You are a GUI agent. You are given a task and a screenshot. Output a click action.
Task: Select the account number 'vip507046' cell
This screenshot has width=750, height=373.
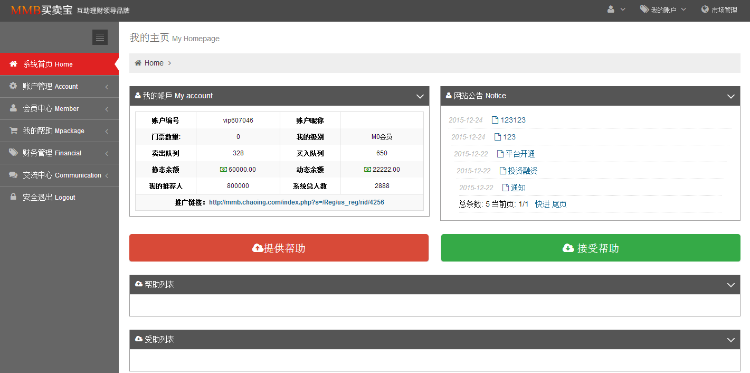pos(238,121)
